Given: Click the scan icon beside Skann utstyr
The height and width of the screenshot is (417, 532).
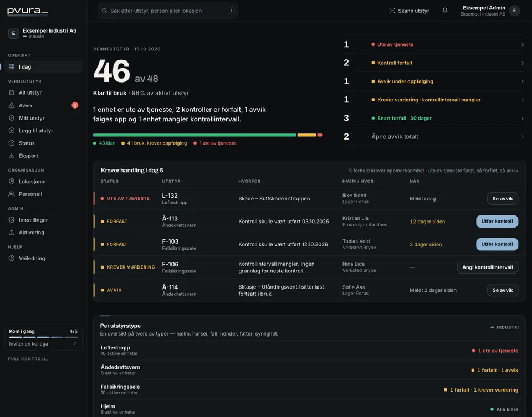Looking at the screenshot, I should coord(392,11).
